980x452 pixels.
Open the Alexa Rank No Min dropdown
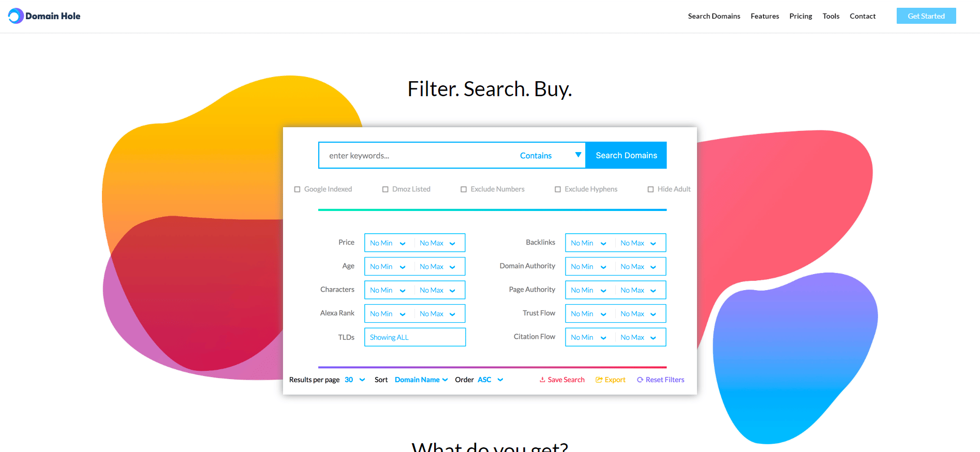389,313
